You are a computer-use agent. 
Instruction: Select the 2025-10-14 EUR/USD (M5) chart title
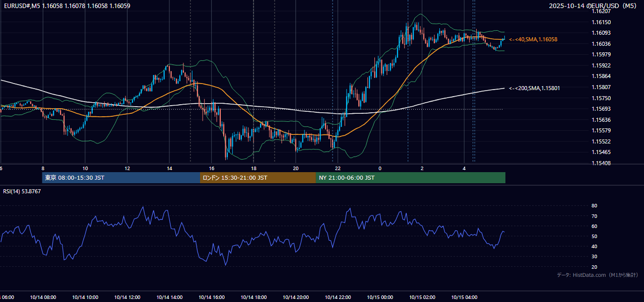pos(593,6)
